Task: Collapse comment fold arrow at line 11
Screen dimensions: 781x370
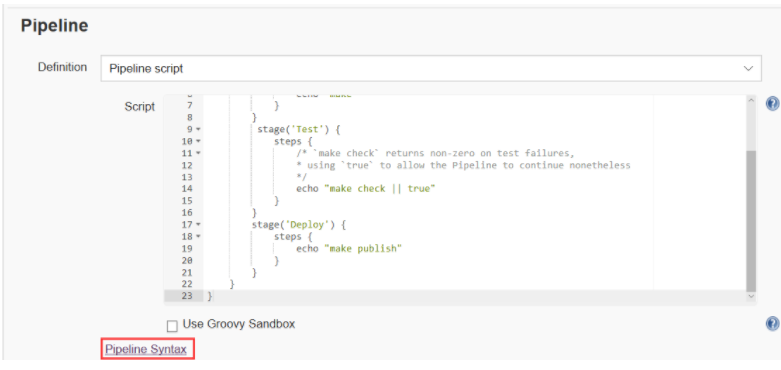Action: click(198, 153)
